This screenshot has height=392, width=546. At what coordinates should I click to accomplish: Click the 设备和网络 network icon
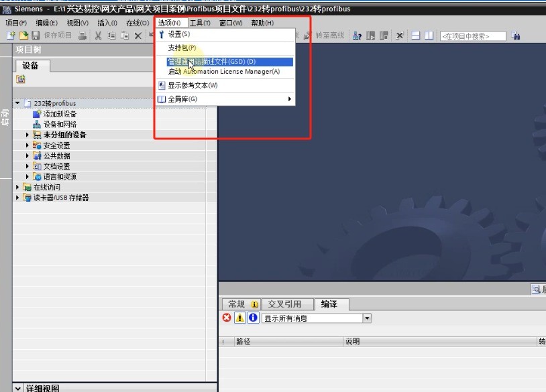pos(37,125)
